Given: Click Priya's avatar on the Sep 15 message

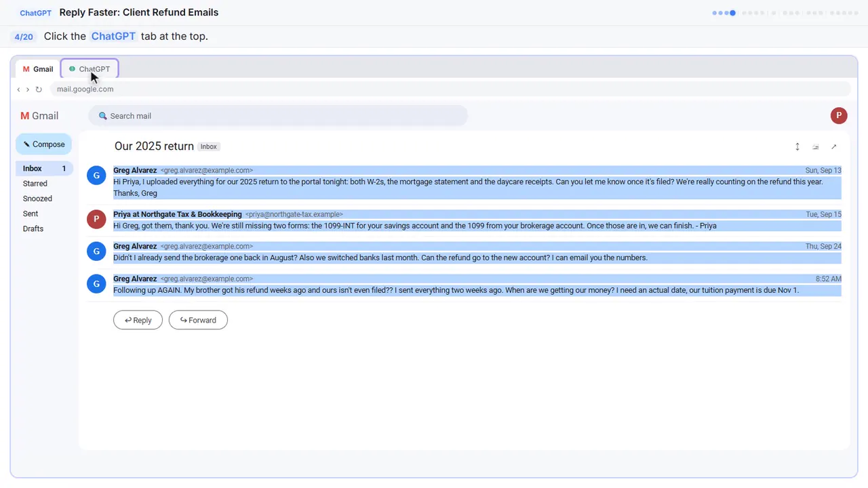Looking at the screenshot, I should point(96,219).
